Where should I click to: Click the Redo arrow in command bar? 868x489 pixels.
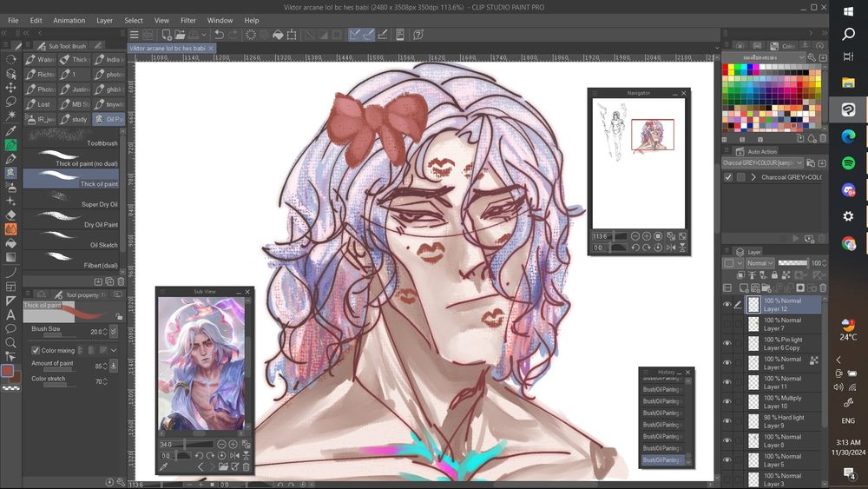tap(233, 35)
